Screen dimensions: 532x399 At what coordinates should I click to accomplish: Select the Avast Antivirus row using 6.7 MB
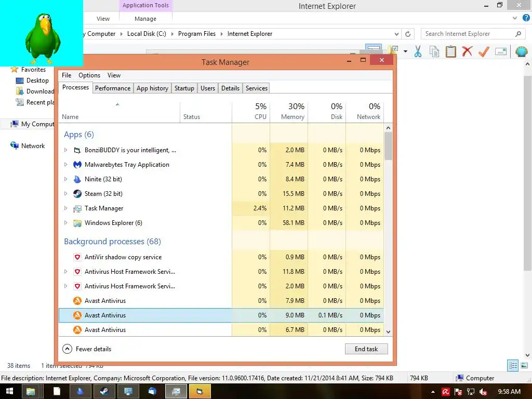point(221,330)
